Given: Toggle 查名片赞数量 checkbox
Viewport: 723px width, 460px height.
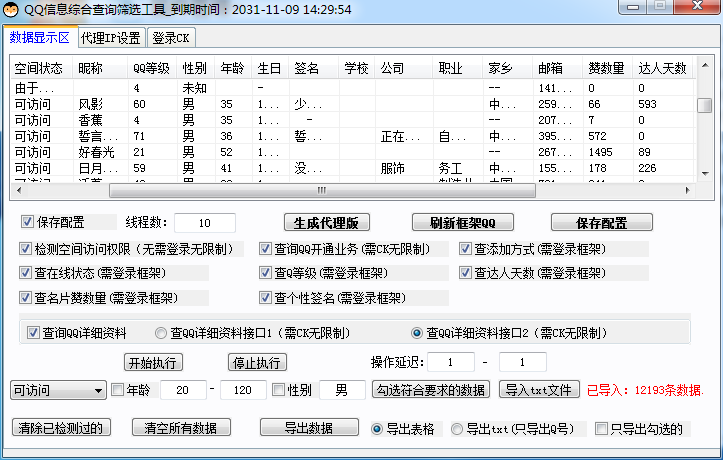Looking at the screenshot, I should click(x=25, y=298).
